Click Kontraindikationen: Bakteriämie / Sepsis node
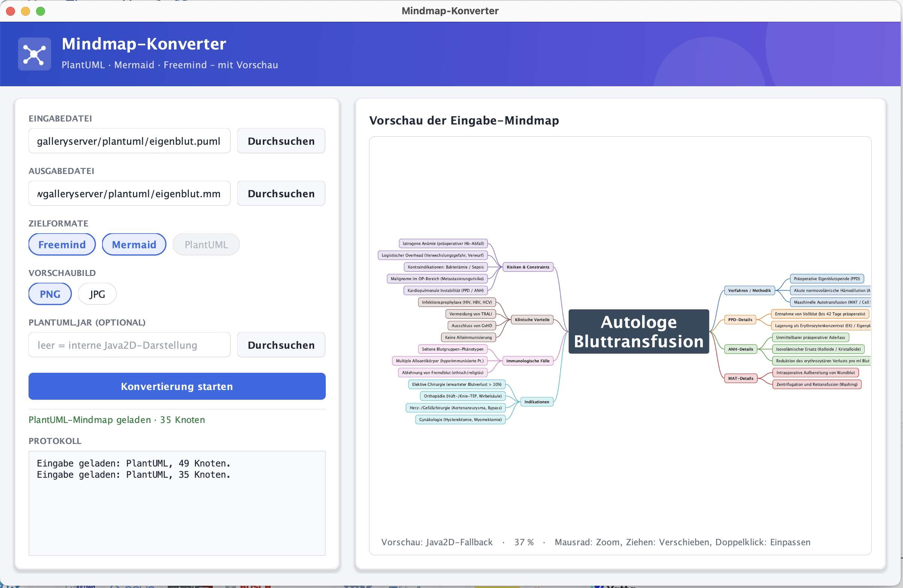903x588 pixels. [x=445, y=267]
